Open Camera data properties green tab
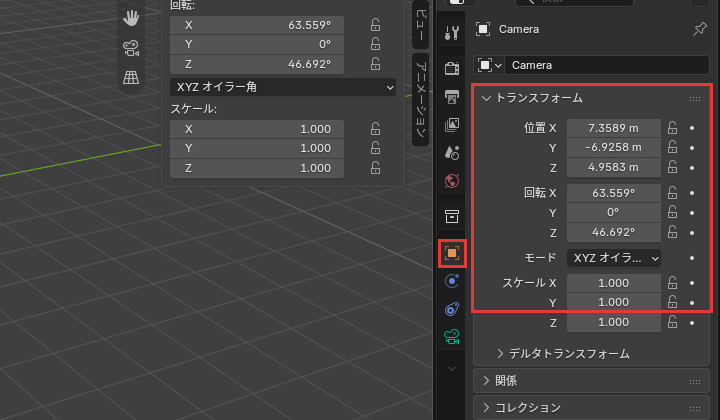Image resolution: width=720 pixels, height=420 pixels. coord(452,337)
